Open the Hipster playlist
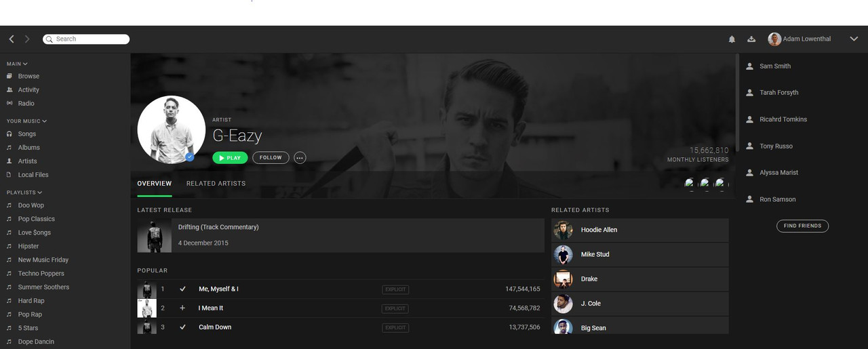 point(28,246)
